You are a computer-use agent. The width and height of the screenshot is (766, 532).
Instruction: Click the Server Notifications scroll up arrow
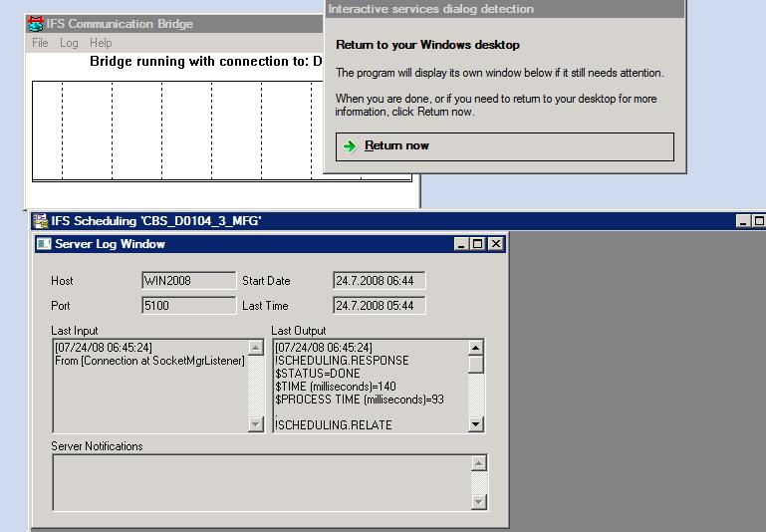(x=479, y=463)
